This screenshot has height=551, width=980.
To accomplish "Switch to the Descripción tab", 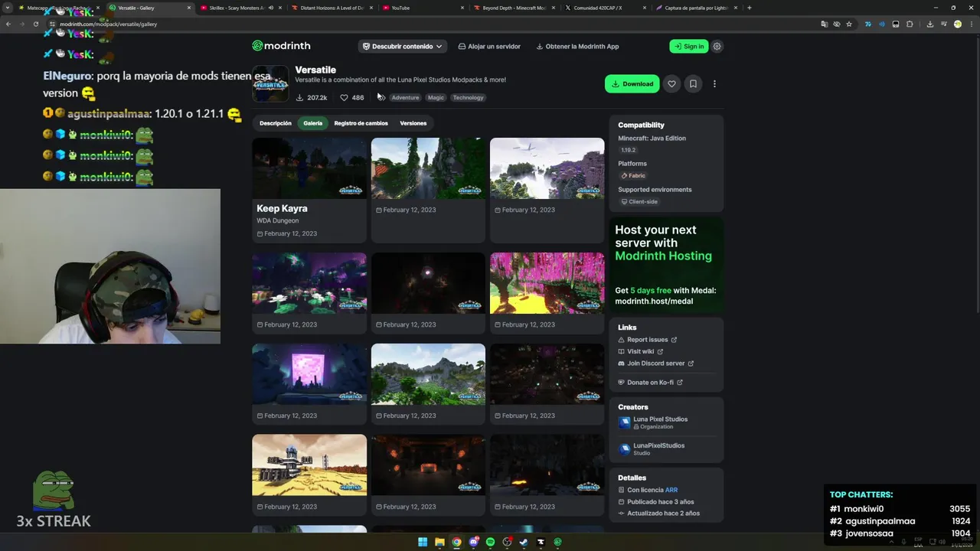I will coord(276,123).
